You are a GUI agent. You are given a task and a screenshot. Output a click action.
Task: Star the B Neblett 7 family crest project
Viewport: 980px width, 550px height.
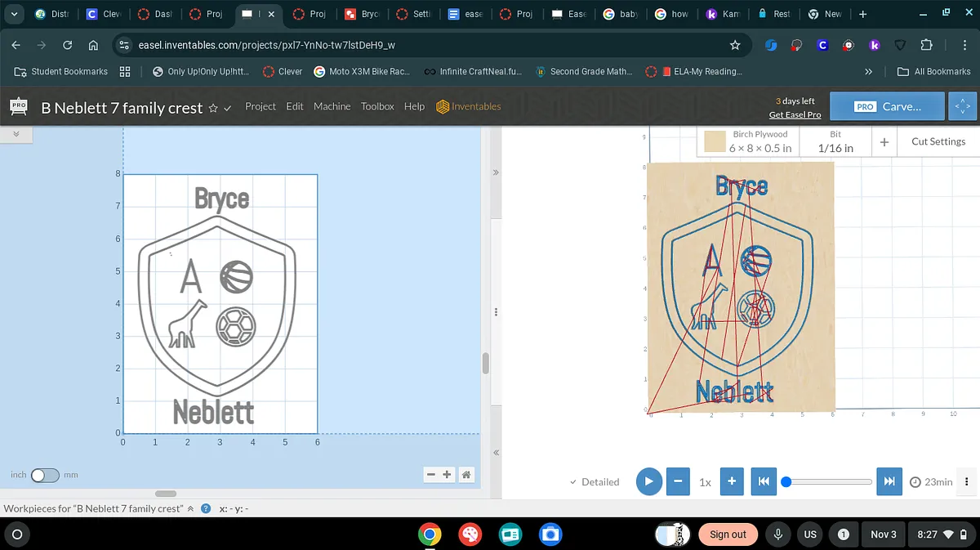pos(213,108)
